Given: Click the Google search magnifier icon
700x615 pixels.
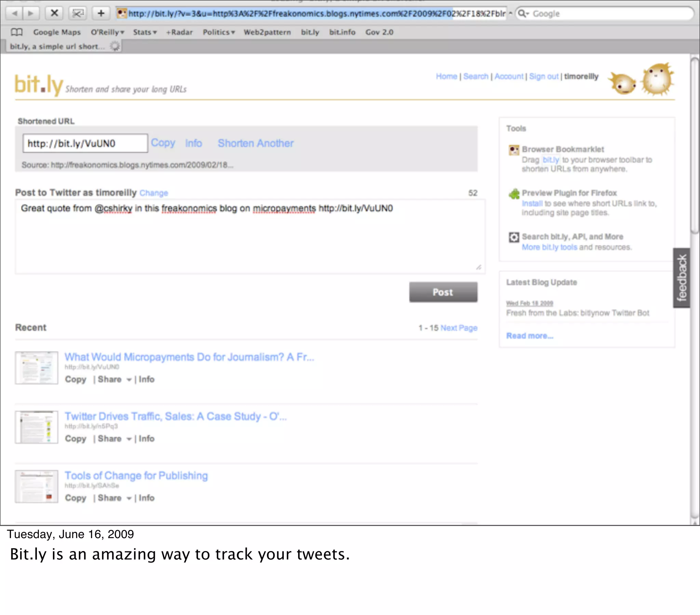Looking at the screenshot, I should [x=523, y=14].
